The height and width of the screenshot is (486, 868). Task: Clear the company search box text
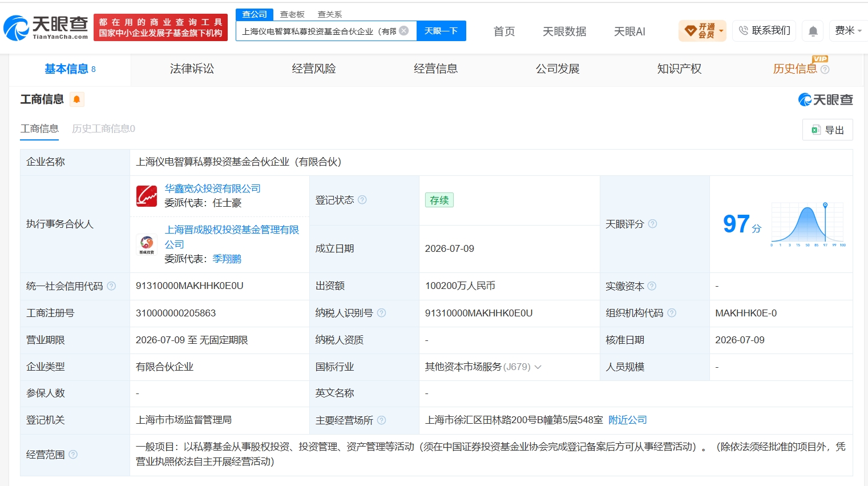(x=404, y=31)
